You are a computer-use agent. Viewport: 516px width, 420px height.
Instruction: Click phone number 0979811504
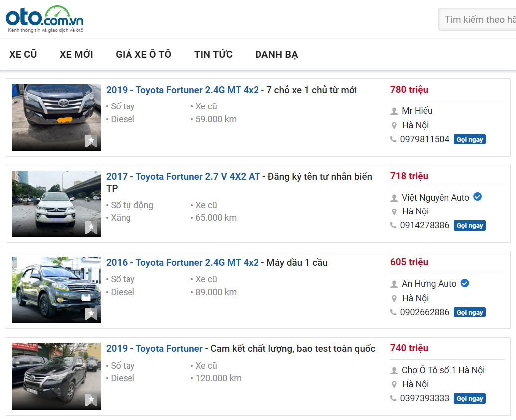tap(425, 139)
